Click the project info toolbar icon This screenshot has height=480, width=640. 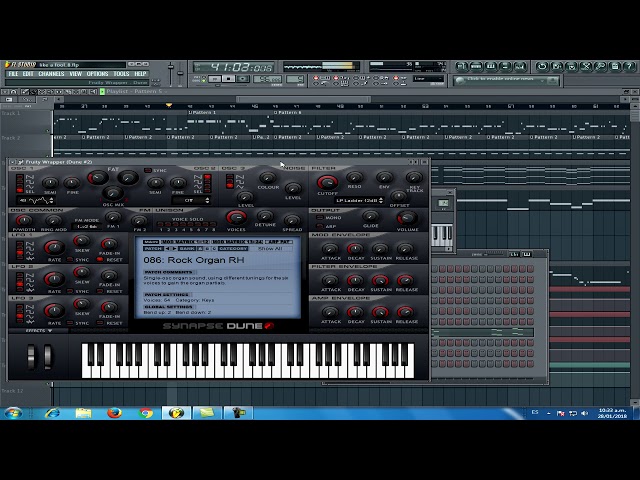pyautogui.click(x=616, y=66)
